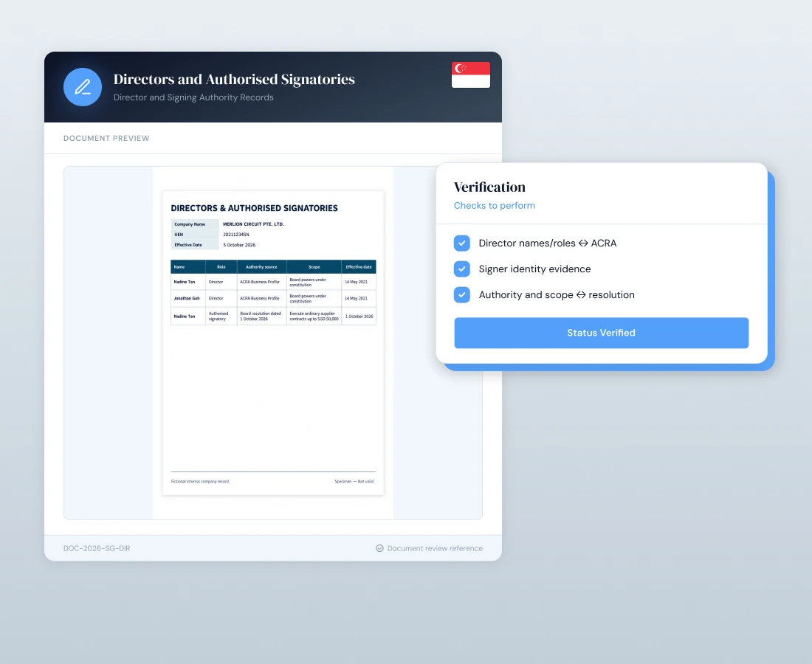
Task: Click the Singapore flag icon
Action: 471,75
